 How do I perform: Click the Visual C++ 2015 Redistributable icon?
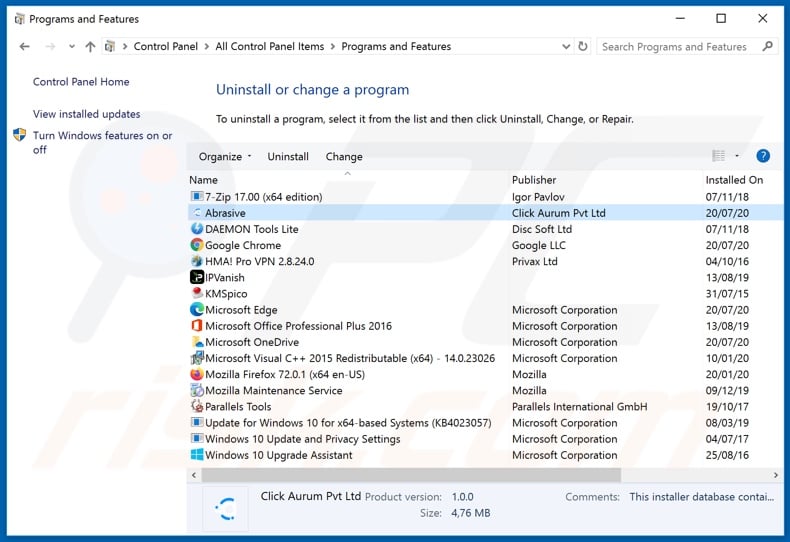point(196,358)
